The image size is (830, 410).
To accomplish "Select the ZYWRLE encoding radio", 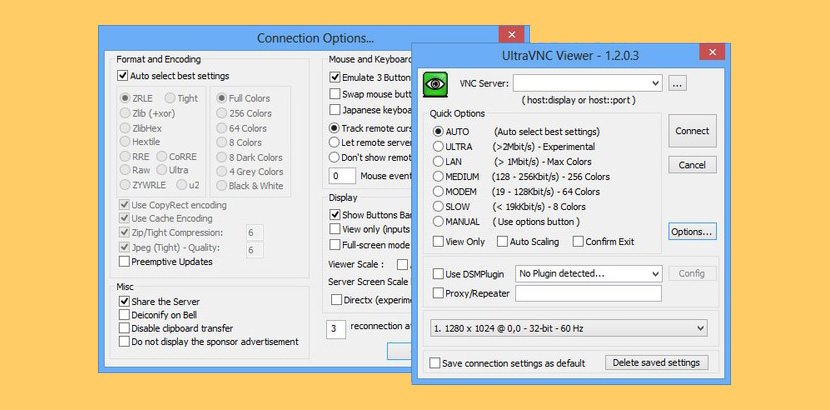I will pos(125,185).
